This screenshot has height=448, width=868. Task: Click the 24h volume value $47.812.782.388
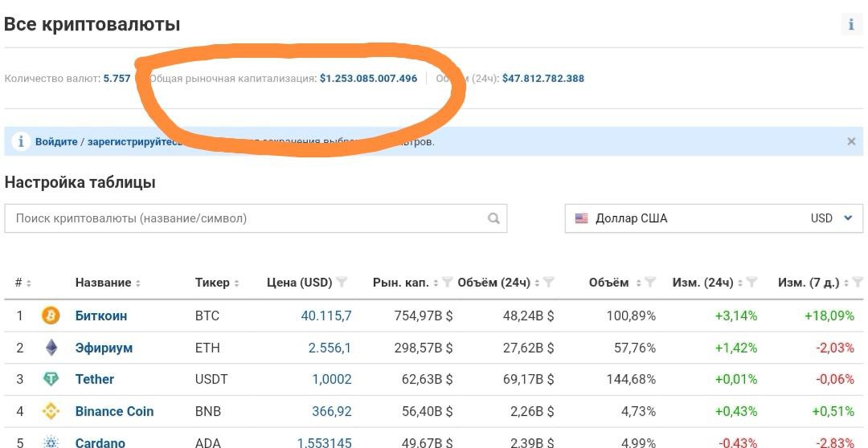tap(543, 79)
